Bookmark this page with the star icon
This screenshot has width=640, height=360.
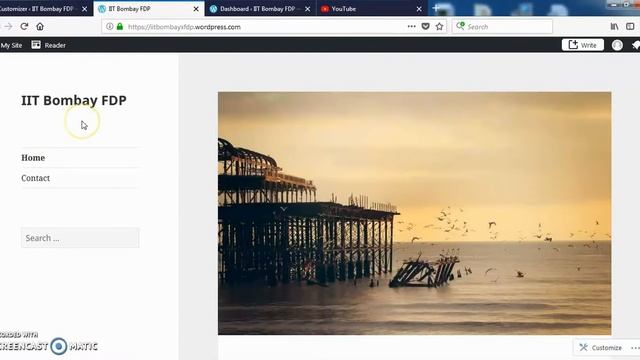[x=439, y=27]
